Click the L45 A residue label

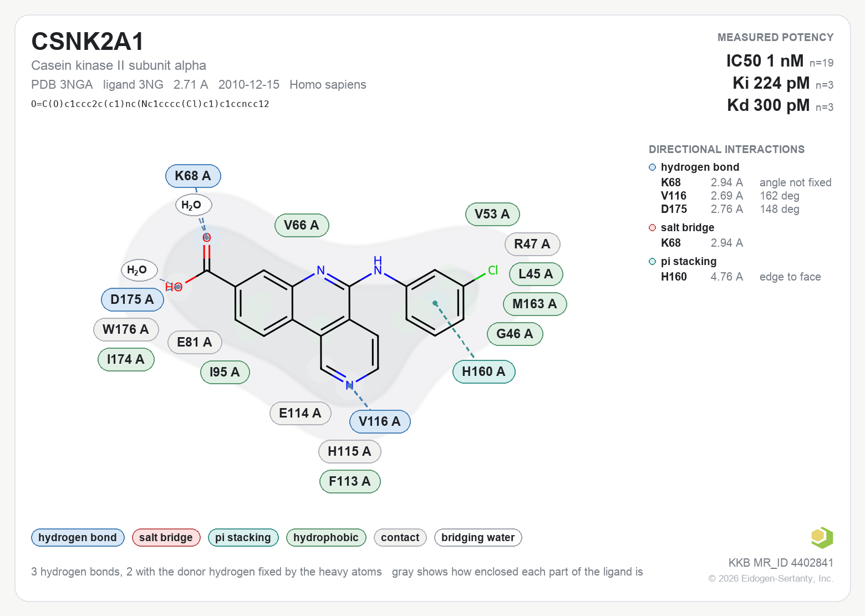[x=536, y=274]
